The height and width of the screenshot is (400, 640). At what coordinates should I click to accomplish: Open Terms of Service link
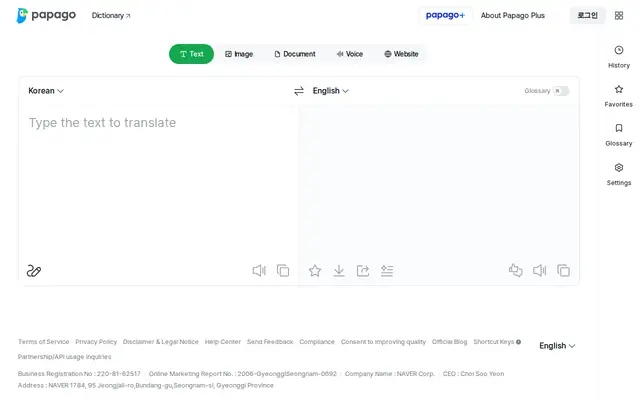coord(43,342)
